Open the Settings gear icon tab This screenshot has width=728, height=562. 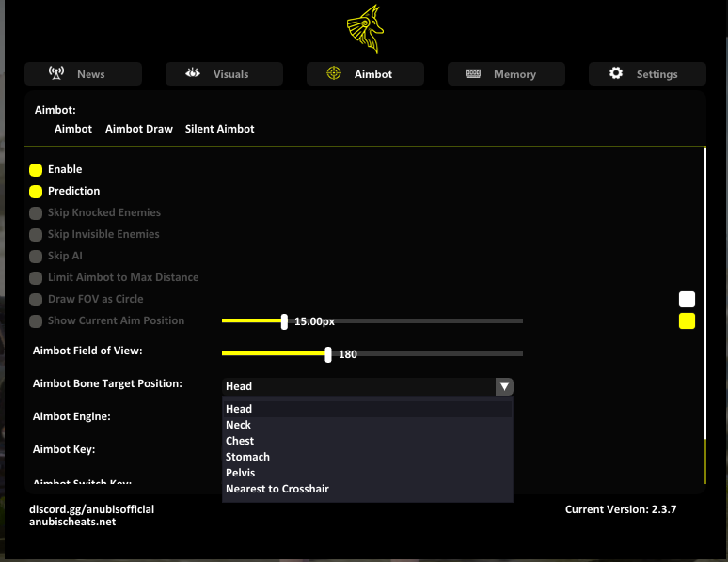coord(616,73)
